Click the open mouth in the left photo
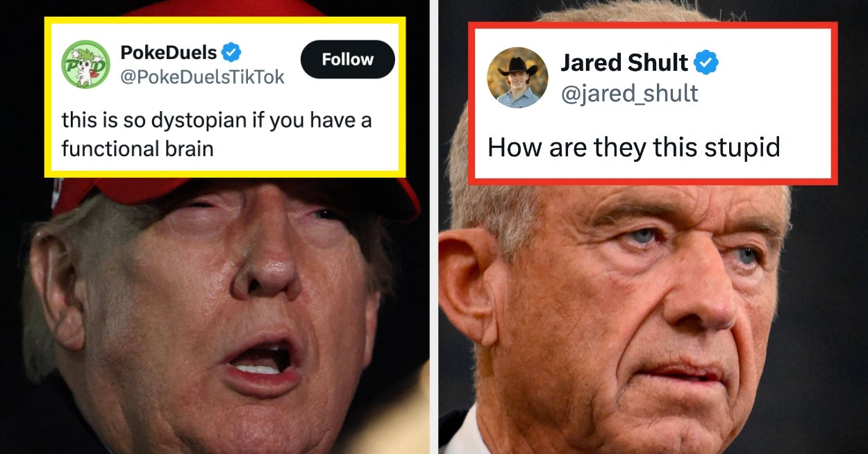The width and height of the screenshot is (868, 454). coord(260,363)
